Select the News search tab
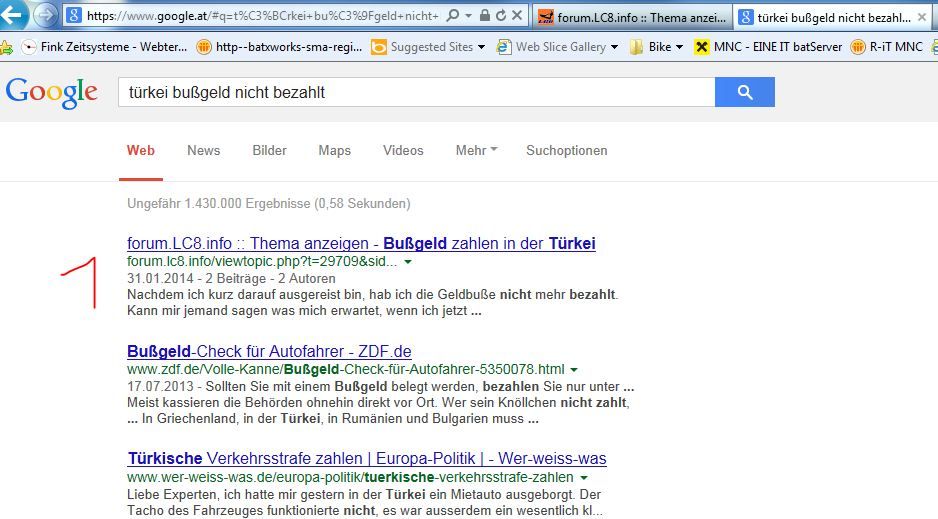 203,151
